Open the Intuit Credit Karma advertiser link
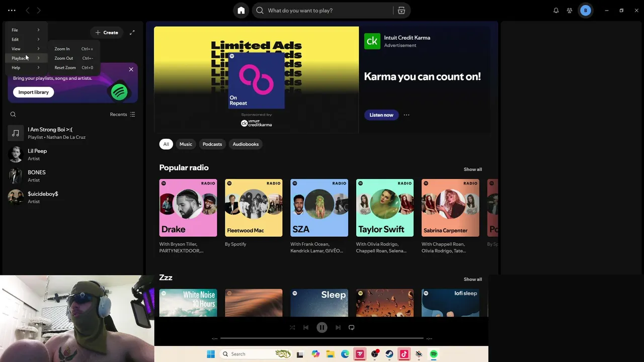The height and width of the screenshot is (362, 644). pos(407,38)
